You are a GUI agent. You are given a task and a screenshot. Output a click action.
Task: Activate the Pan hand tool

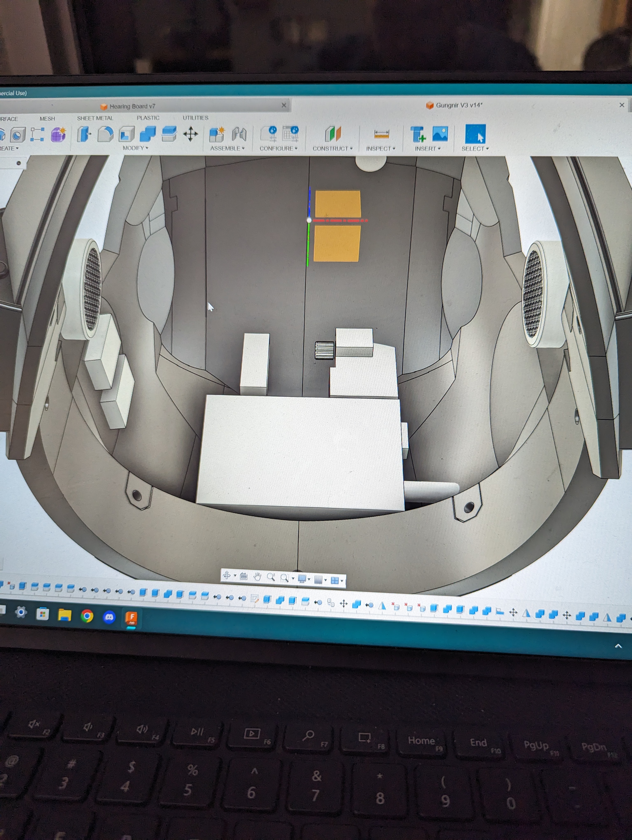257,577
